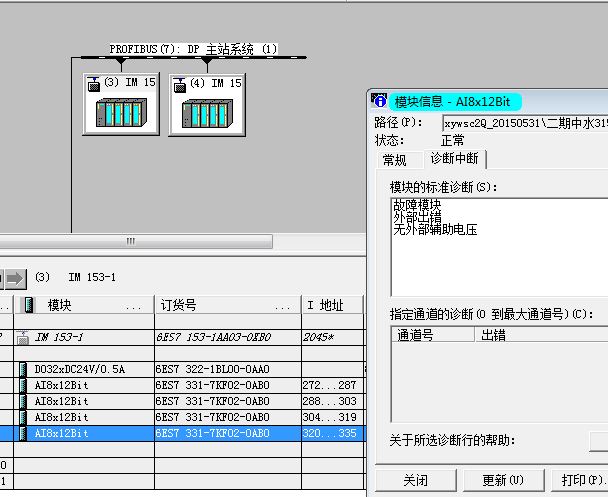Click the forward arrow navigation button
Viewport: 608px width, 497px height.
point(15,278)
